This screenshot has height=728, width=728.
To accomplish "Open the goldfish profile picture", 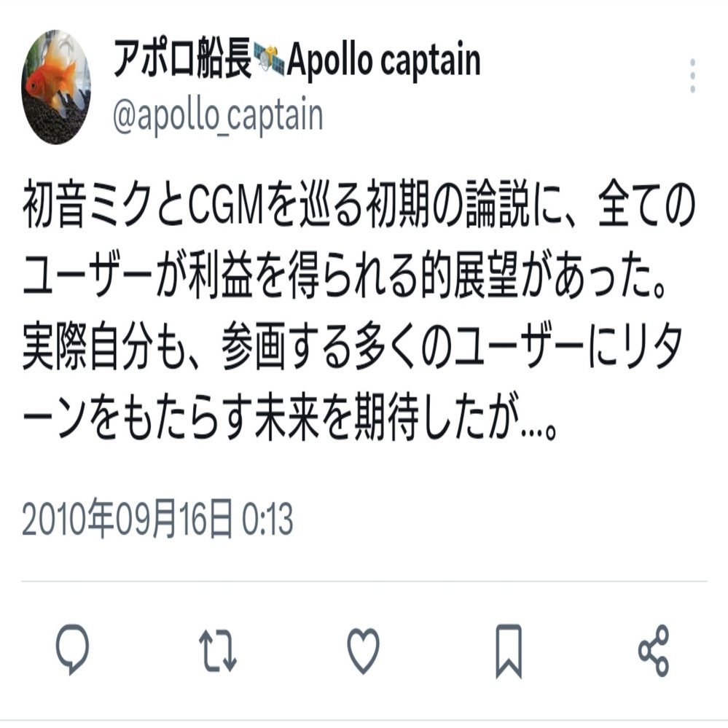I will 56,87.
